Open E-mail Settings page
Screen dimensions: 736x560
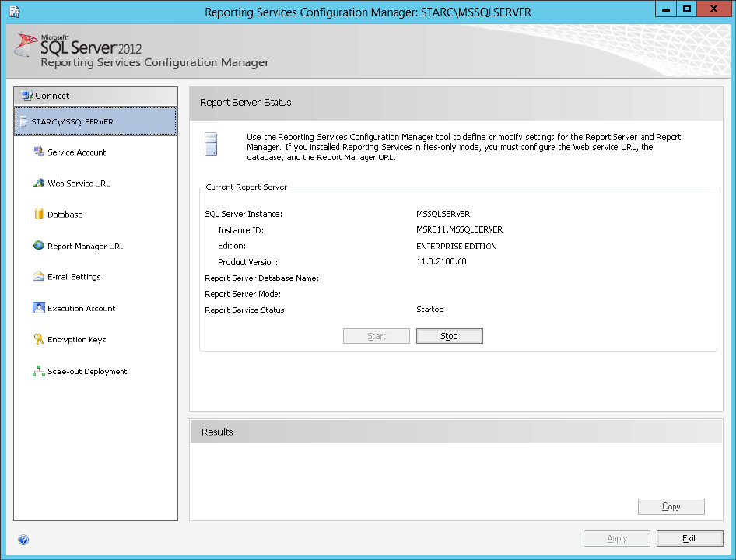coord(74,277)
